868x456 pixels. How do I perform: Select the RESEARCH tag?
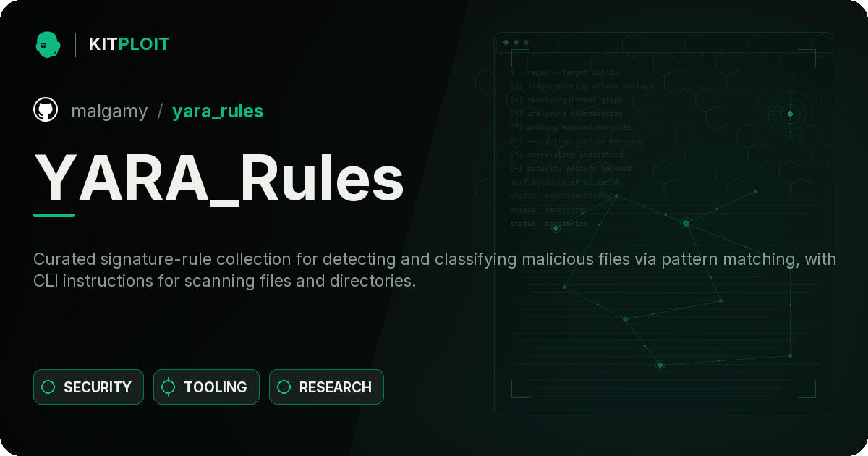[x=326, y=387]
